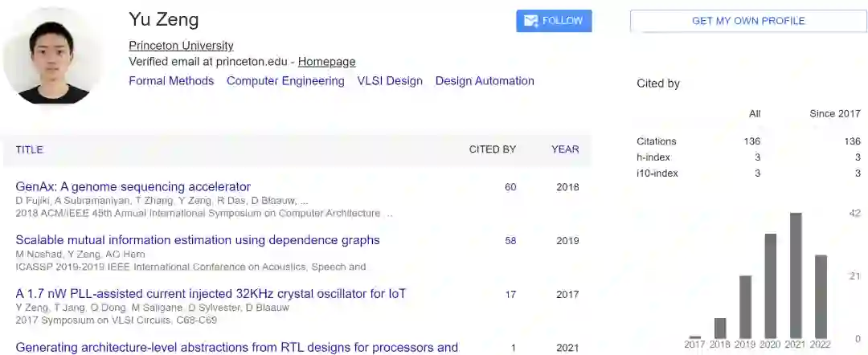Image resolution: width=868 pixels, height=355 pixels.
Task: Open the GenAx genome sequencing accelerator paper
Action: tap(133, 187)
